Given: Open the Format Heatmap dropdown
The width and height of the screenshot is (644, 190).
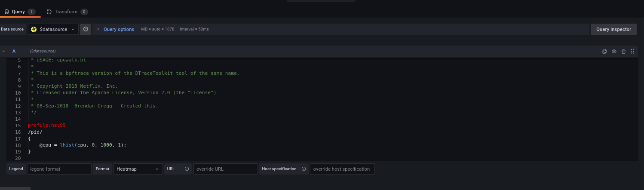Looking at the screenshot, I should 138,169.
